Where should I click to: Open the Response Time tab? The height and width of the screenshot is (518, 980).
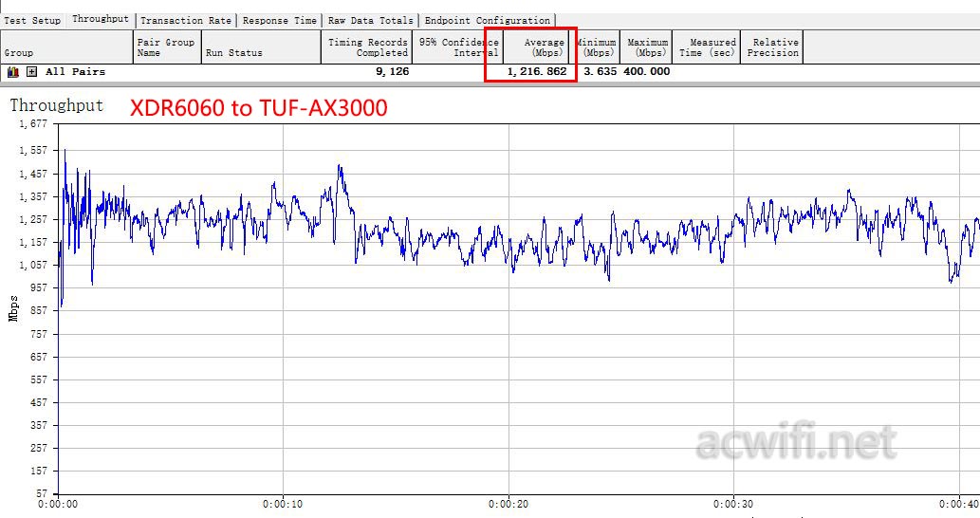coord(279,21)
